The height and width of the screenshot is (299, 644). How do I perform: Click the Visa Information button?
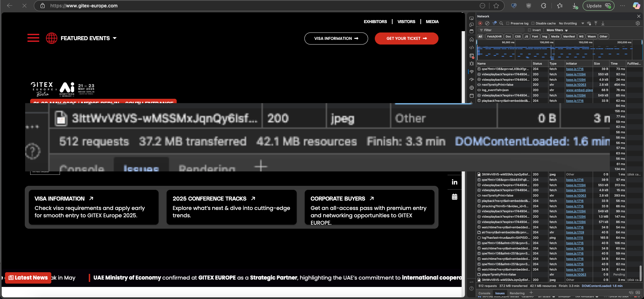(x=336, y=39)
